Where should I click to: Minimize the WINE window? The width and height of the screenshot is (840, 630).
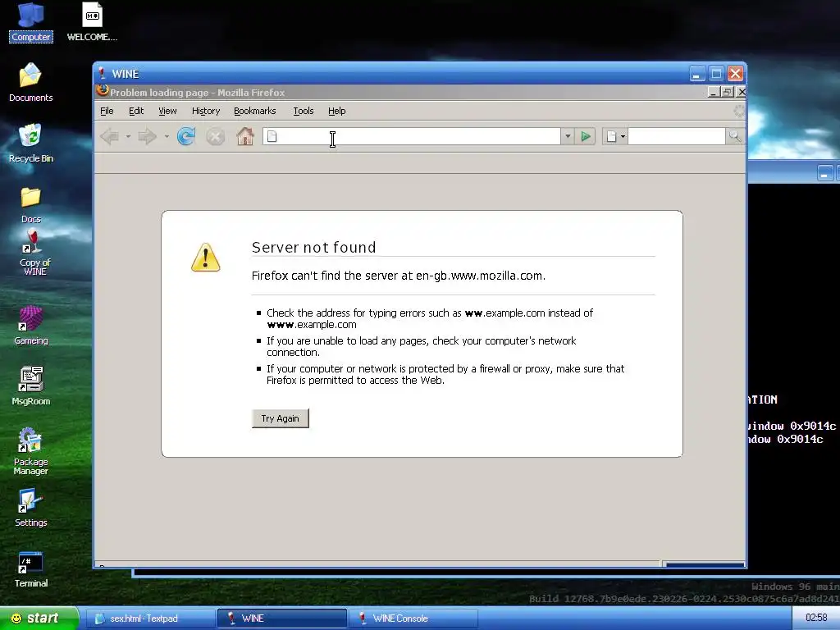click(x=697, y=74)
